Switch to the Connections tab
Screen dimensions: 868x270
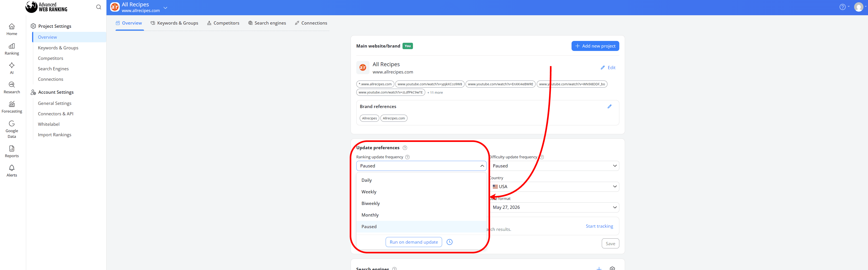311,23
